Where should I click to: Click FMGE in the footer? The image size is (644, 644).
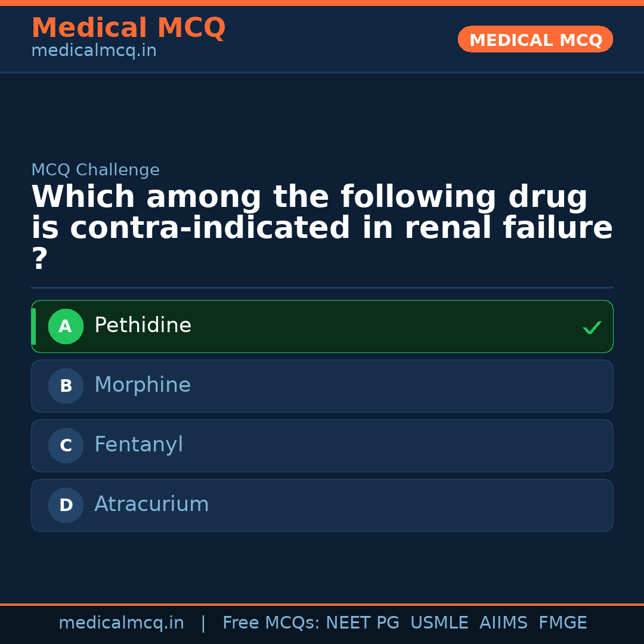[562, 623]
